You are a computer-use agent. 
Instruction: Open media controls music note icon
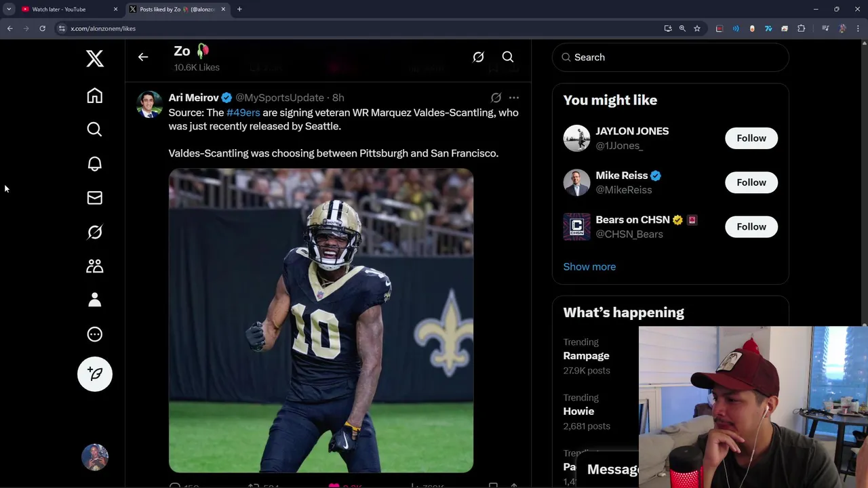(825, 28)
